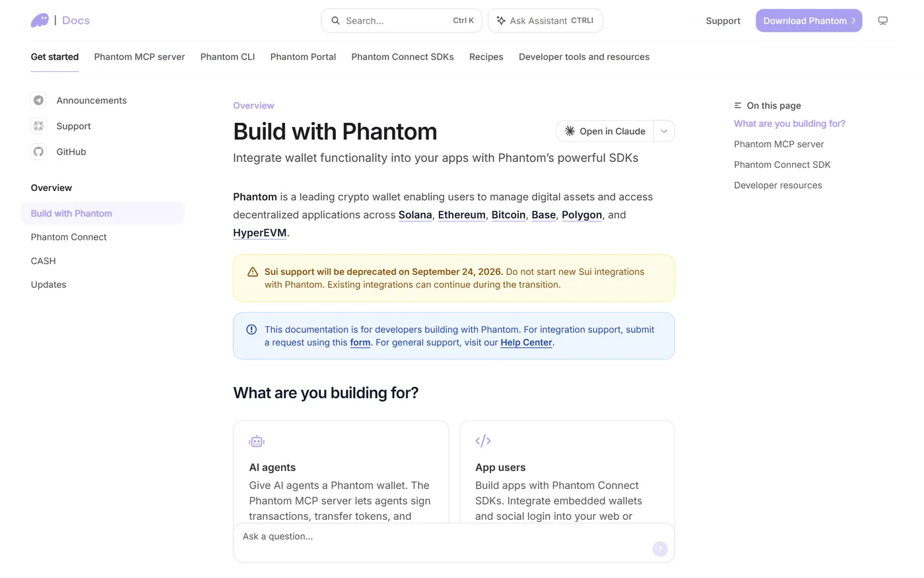Open the GitHub sidebar link
The height and width of the screenshot is (578, 924).
point(71,152)
